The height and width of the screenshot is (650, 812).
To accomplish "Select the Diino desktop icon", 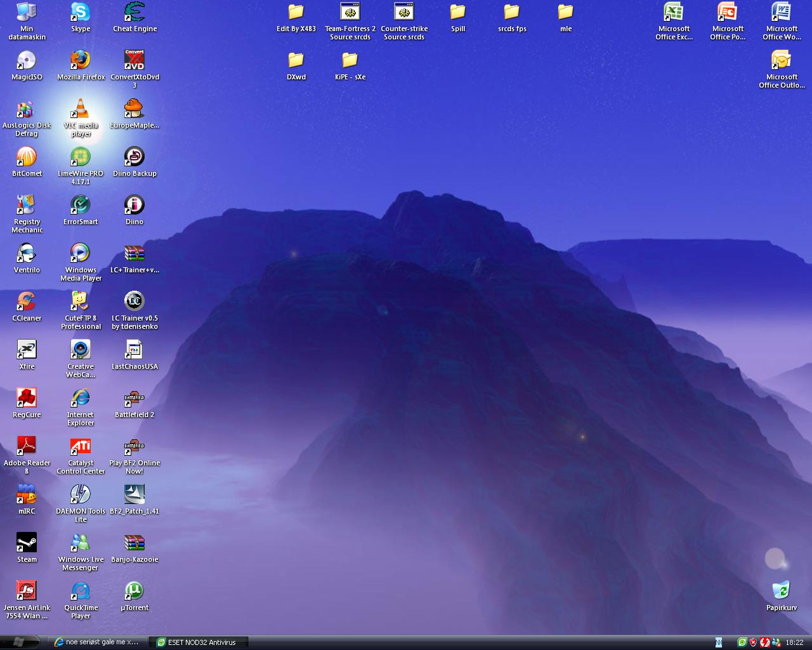I will click(134, 210).
